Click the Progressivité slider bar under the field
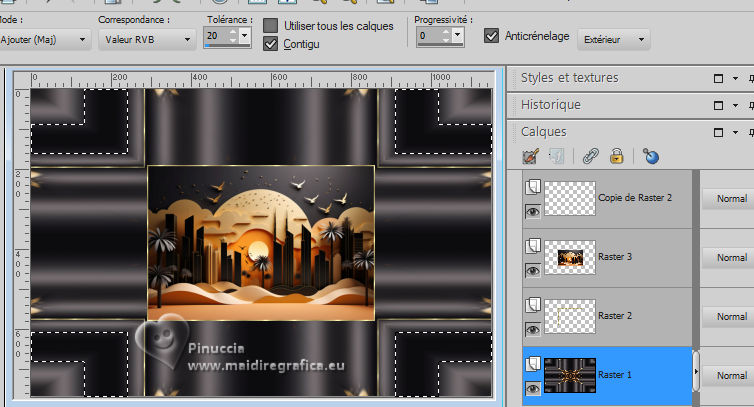The height and width of the screenshot is (407, 754). click(x=440, y=45)
